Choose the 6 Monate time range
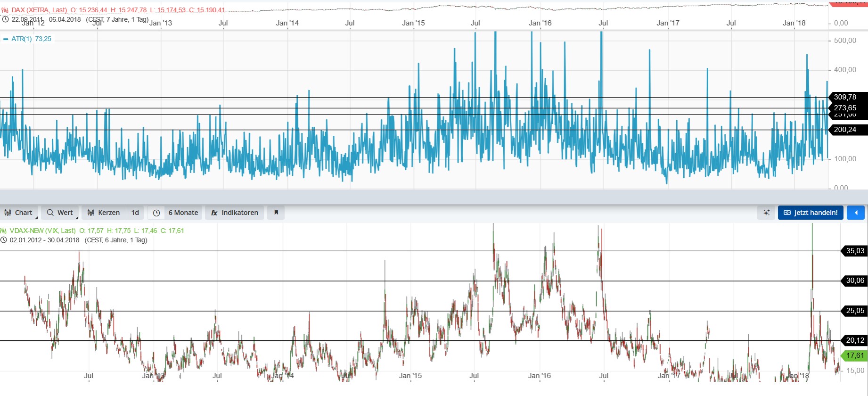This screenshot has height=396, width=868. [x=183, y=213]
